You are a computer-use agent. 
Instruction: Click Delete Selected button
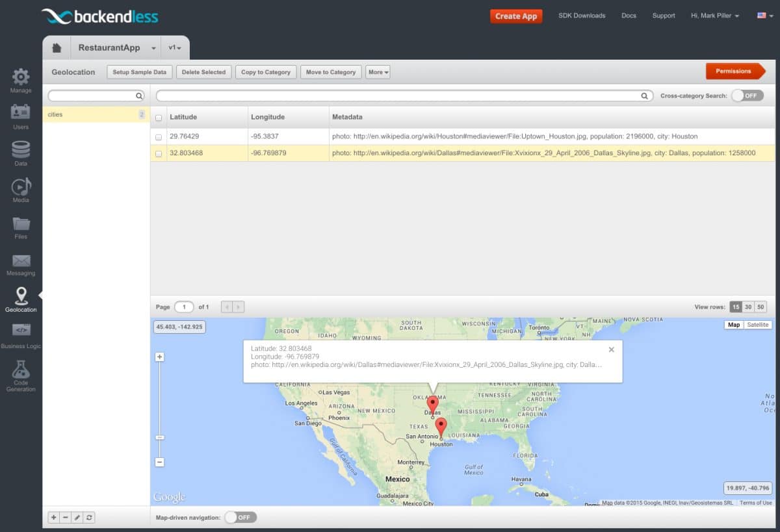(x=203, y=72)
